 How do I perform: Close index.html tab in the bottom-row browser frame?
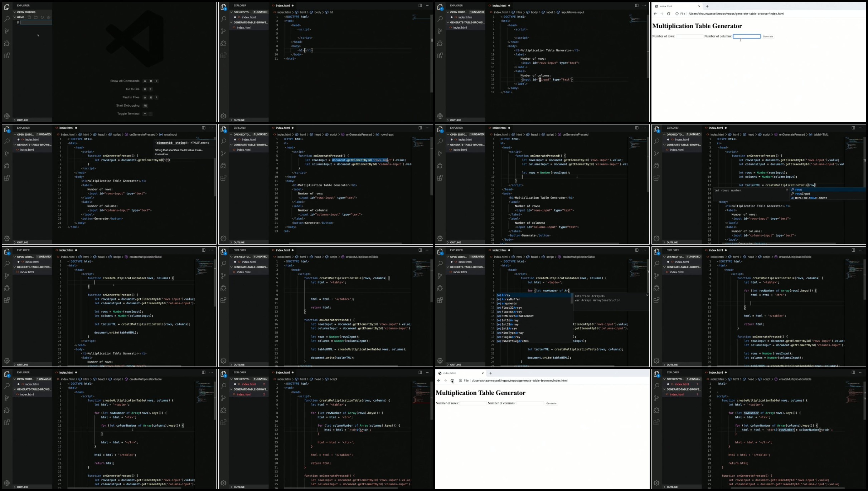pyautogui.click(x=483, y=373)
